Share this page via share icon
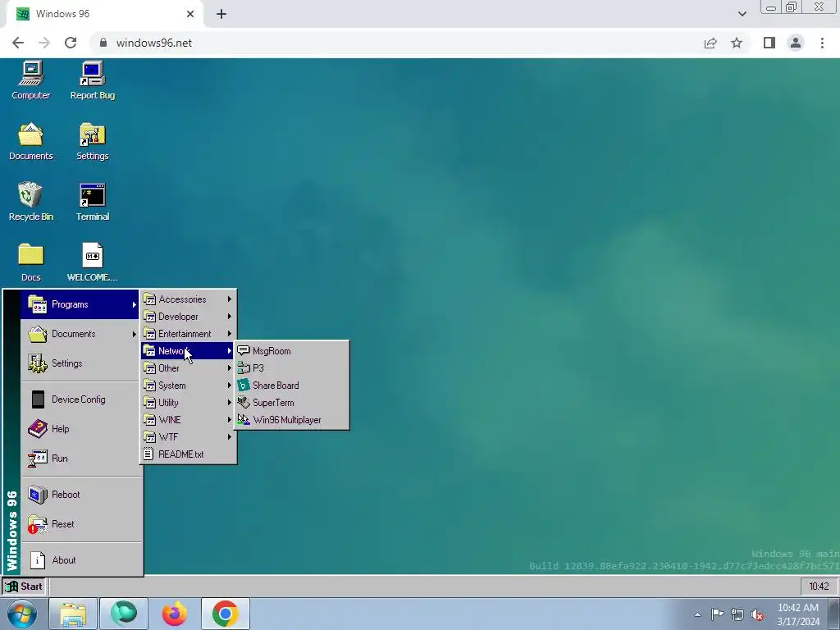This screenshot has height=630, width=840. (x=710, y=43)
